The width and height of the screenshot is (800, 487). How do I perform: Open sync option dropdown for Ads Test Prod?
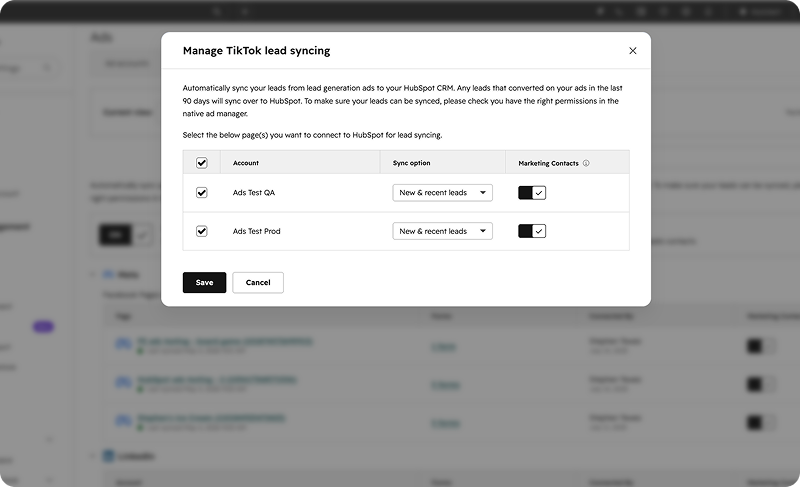point(442,231)
